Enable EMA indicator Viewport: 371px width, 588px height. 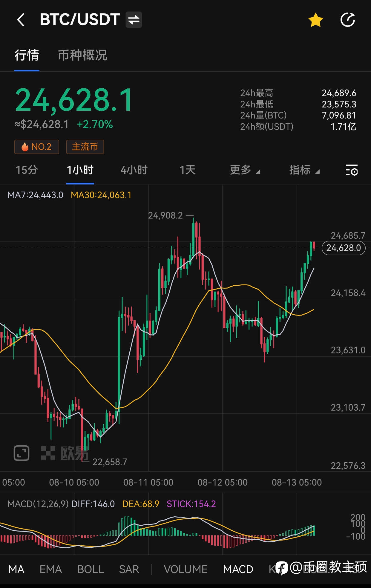click(x=51, y=569)
